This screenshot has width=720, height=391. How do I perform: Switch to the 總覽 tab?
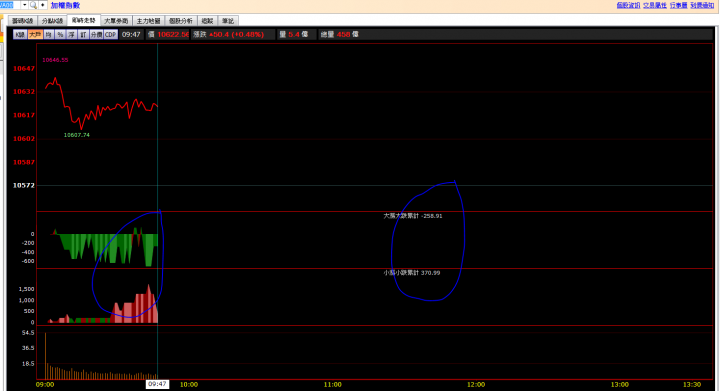208,21
